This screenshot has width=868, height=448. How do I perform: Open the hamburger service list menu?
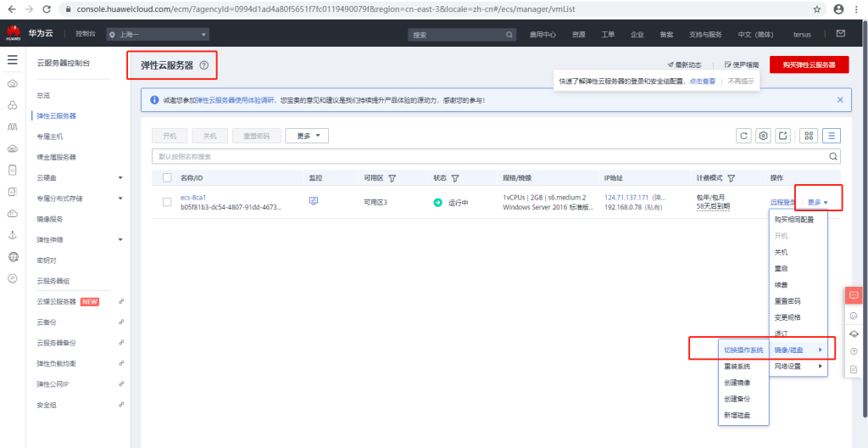tap(12, 60)
